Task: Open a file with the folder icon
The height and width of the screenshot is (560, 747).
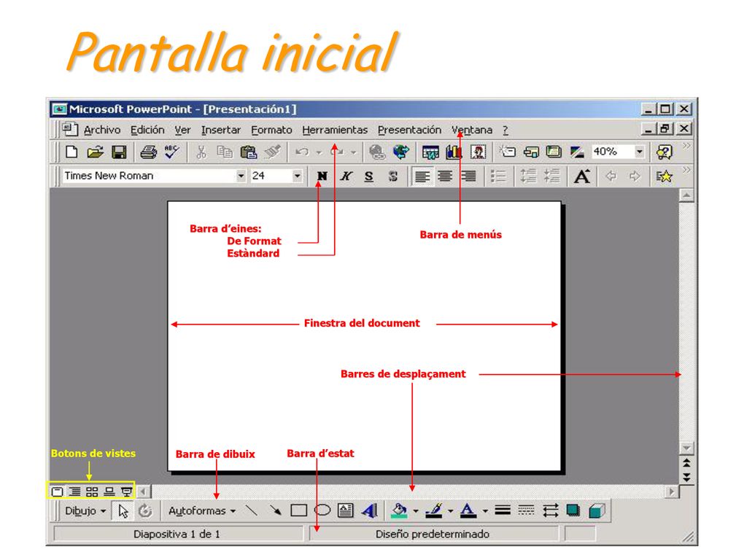Action: [96, 152]
